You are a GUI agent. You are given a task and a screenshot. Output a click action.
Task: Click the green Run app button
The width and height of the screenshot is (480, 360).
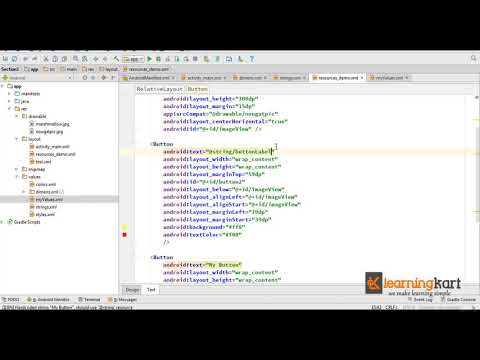(x=149, y=59)
